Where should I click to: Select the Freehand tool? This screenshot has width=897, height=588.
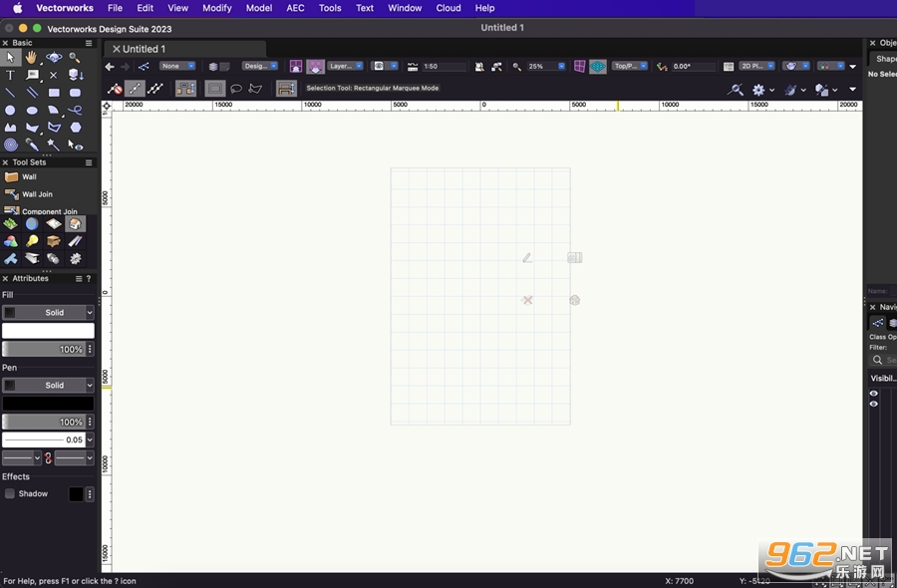click(75, 110)
